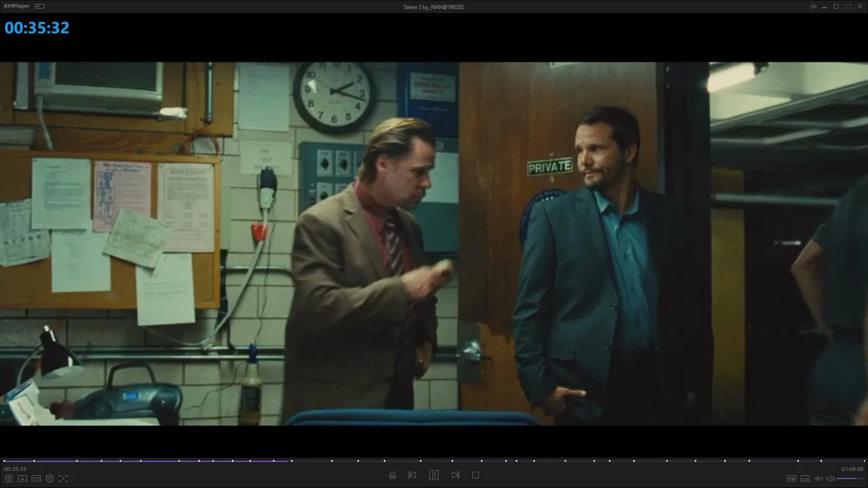Viewport: 868px width, 488px height.
Task: Toggle the HW hardware acceleration button
Action: (791, 479)
